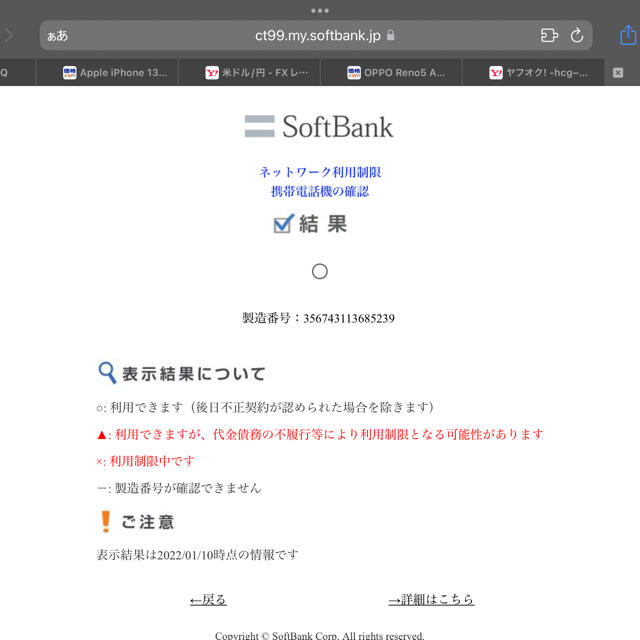
Task: Click the ○: 利用できます explanation line
Action: tap(265, 407)
